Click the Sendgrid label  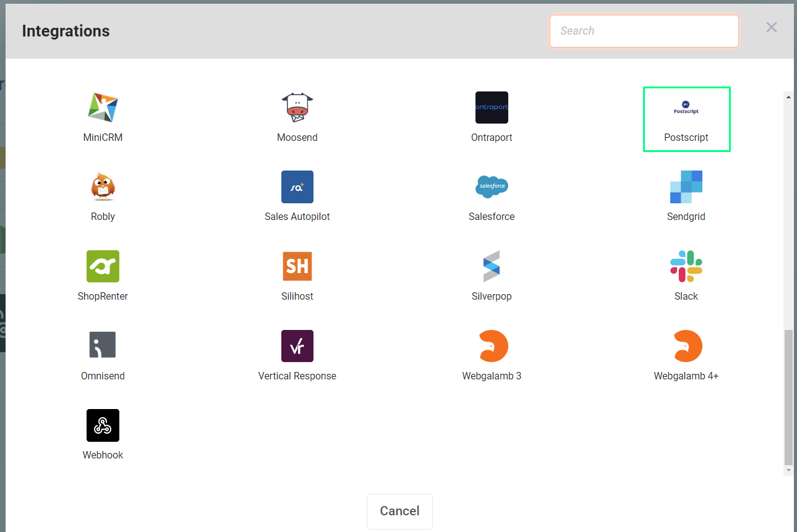pyautogui.click(x=686, y=216)
